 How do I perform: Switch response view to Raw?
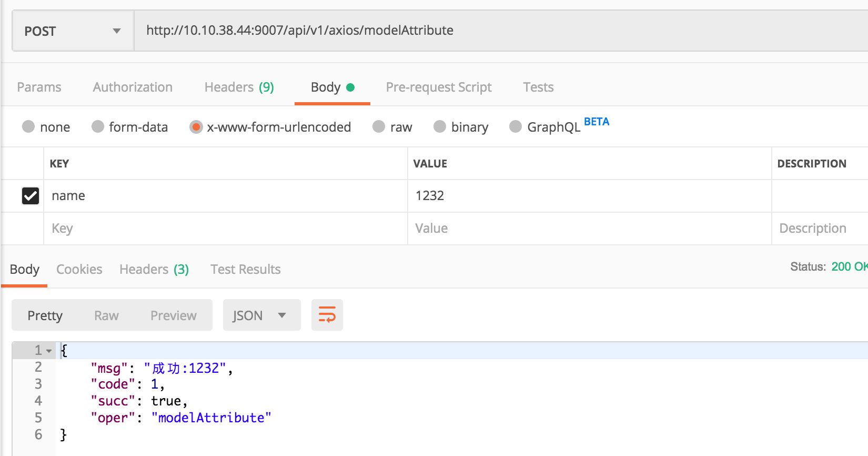coord(106,315)
